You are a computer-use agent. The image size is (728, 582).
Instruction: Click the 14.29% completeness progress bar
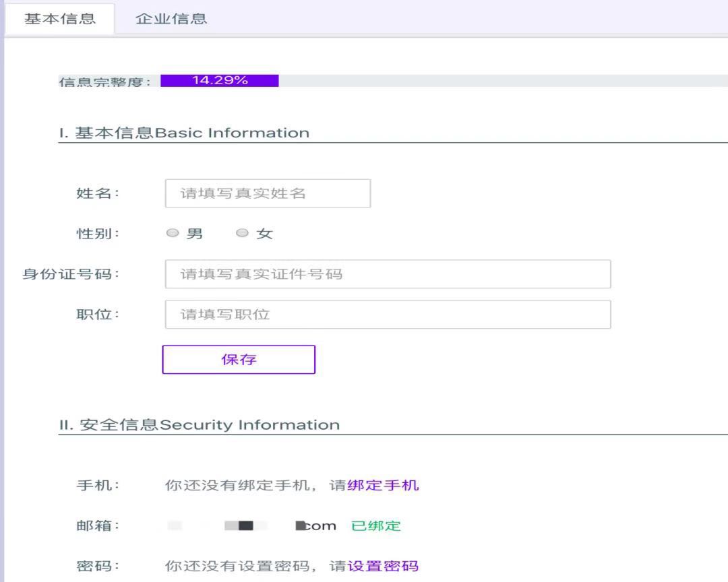click(x=220, y=81)
